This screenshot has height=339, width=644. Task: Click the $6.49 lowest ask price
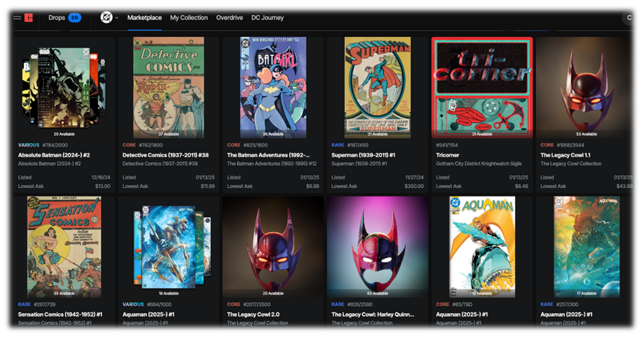click(522, 186)
